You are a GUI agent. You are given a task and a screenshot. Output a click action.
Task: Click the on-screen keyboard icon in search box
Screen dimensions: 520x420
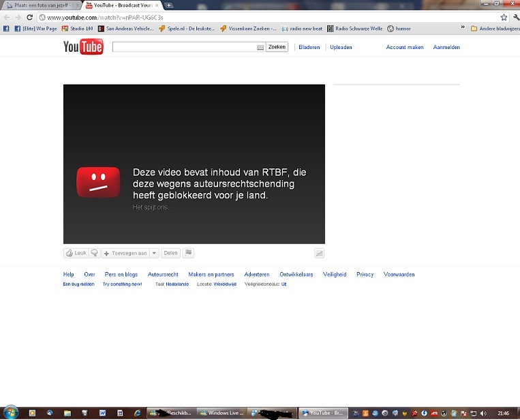click(x=260, y=48)
